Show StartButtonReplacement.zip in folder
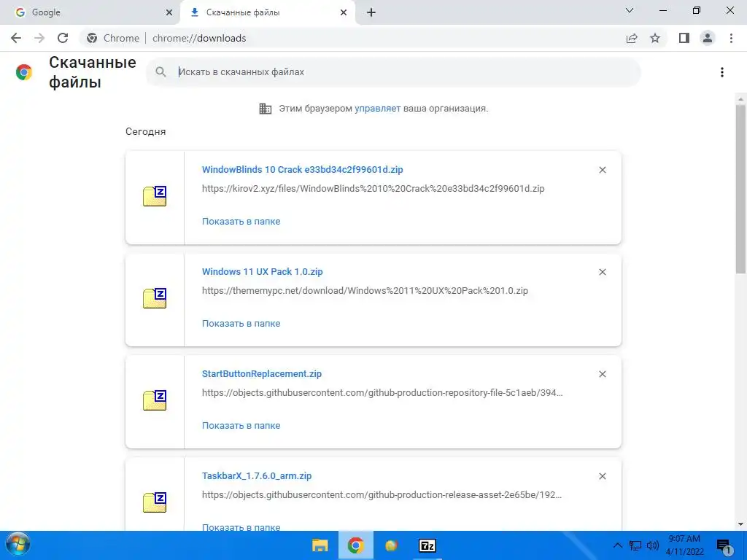This screenshot has height=560, width=747. point(241,426)
